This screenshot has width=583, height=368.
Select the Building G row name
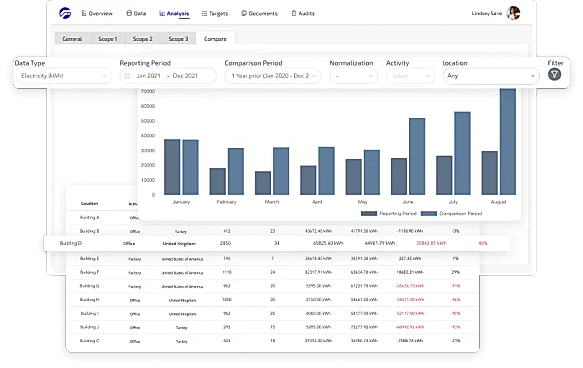90,286
